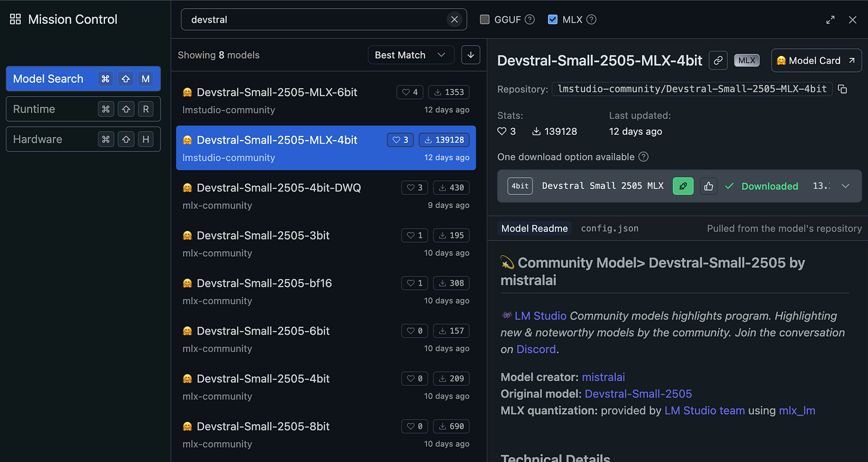Select the config.json tab
This screenshot has height=462, width=868.
(x=609, y=228)
